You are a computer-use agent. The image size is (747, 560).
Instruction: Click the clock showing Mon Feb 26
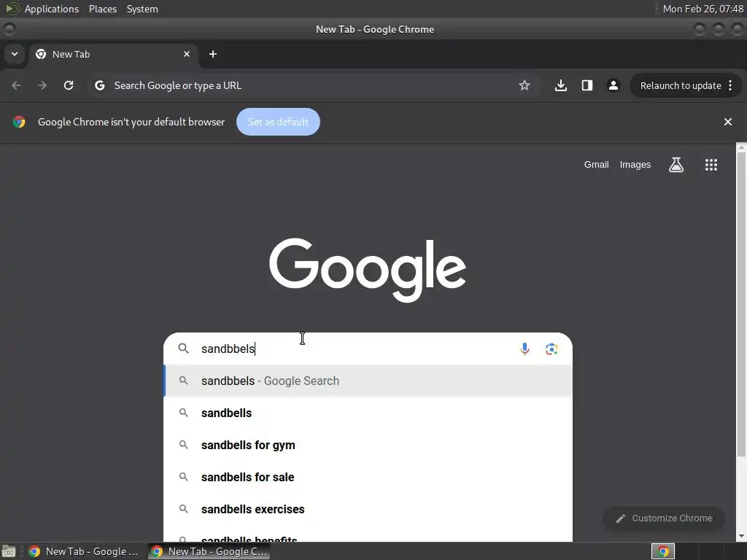(x=703, y=9)
